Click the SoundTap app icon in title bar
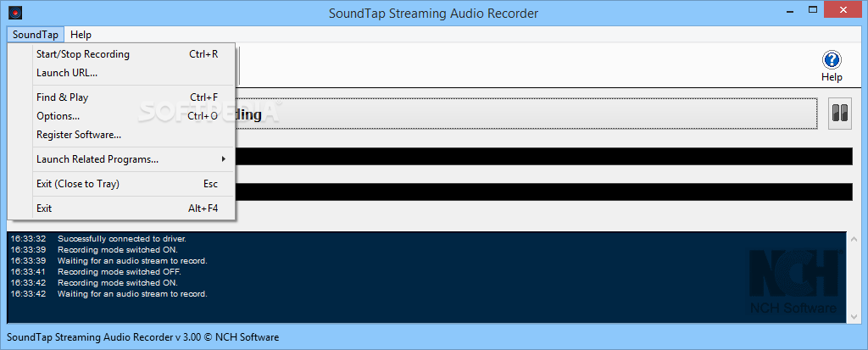Screen dimensions: 868x350 coord(15,12)
